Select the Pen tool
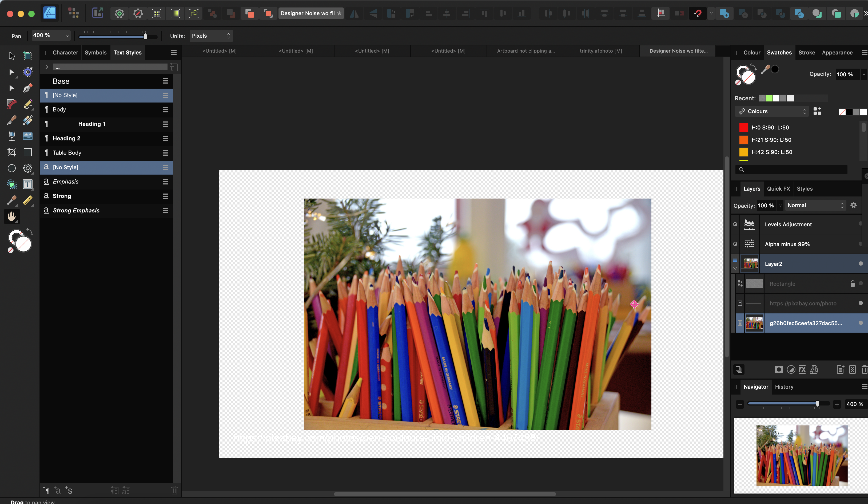The height and width of the screenshot is (504, 868). point(27,88)
